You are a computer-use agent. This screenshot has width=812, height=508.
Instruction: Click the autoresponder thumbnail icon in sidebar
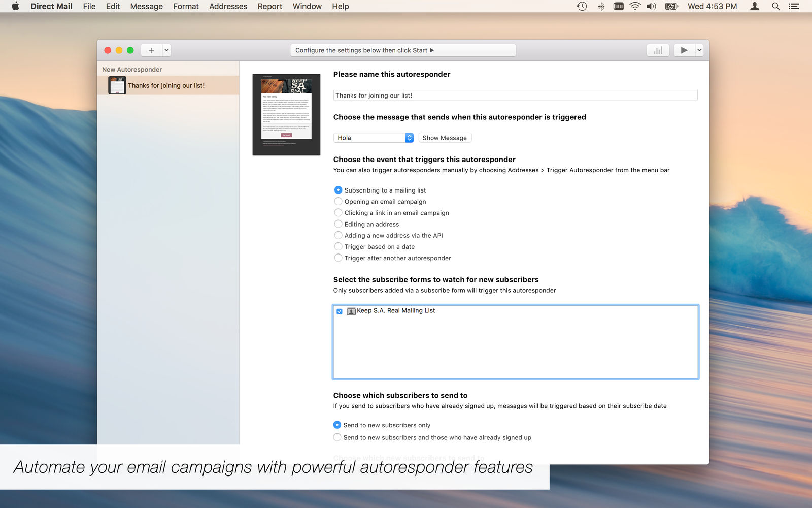pos(117,85)
